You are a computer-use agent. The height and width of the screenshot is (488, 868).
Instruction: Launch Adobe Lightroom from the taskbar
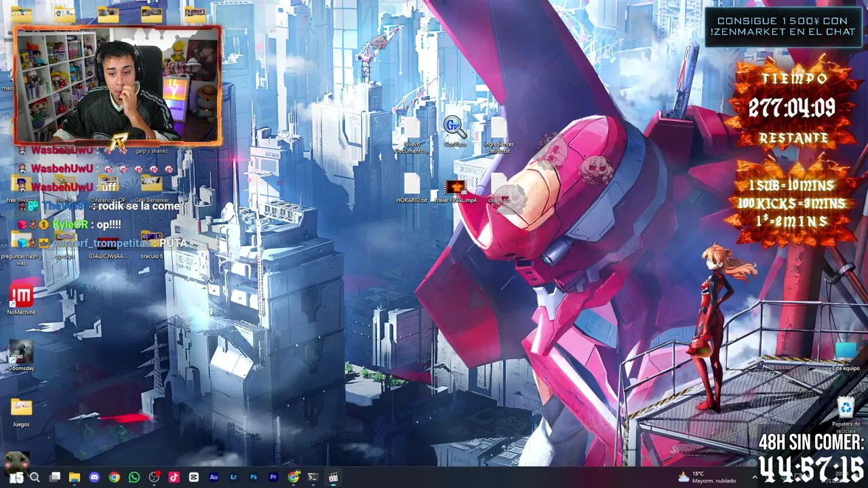click(233, 477)
